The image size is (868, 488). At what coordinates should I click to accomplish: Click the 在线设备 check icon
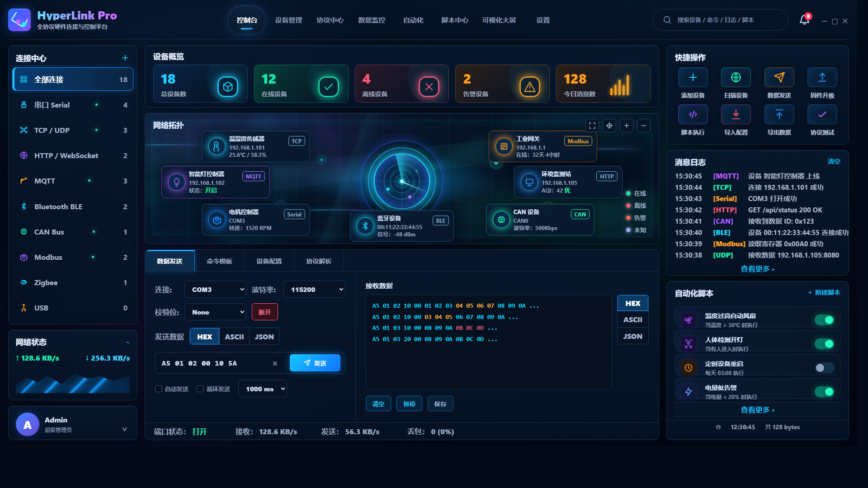[329, 87]
